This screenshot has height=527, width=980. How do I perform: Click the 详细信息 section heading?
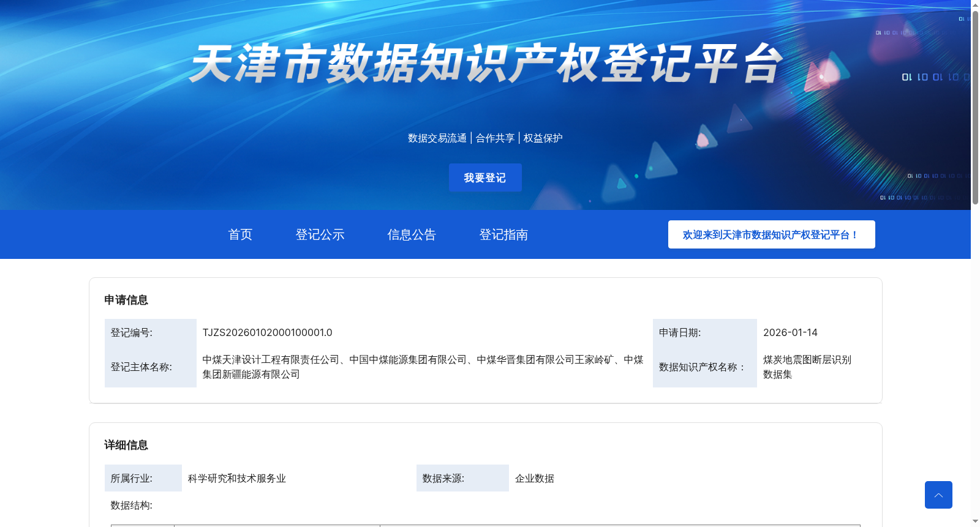point(126,445)
